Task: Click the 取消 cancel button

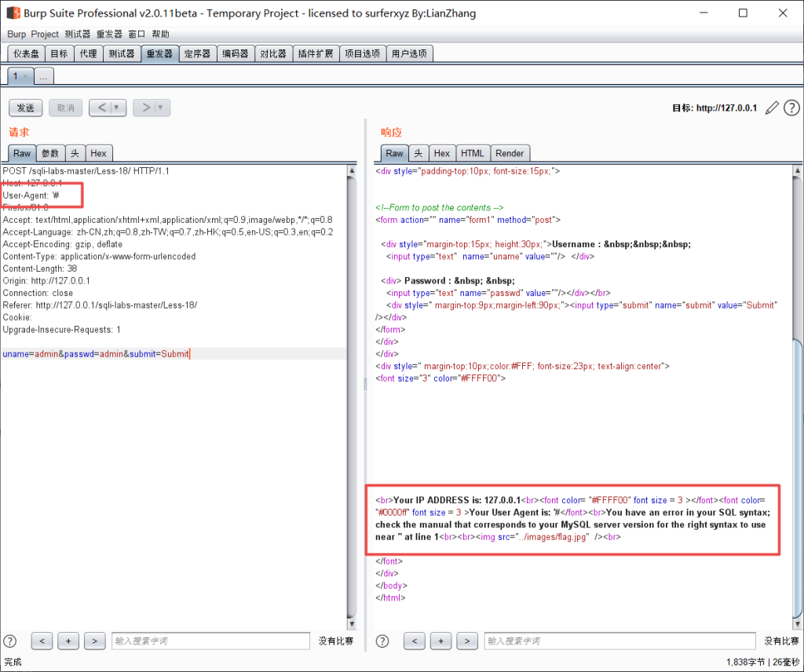Action: tap(66, 108)
